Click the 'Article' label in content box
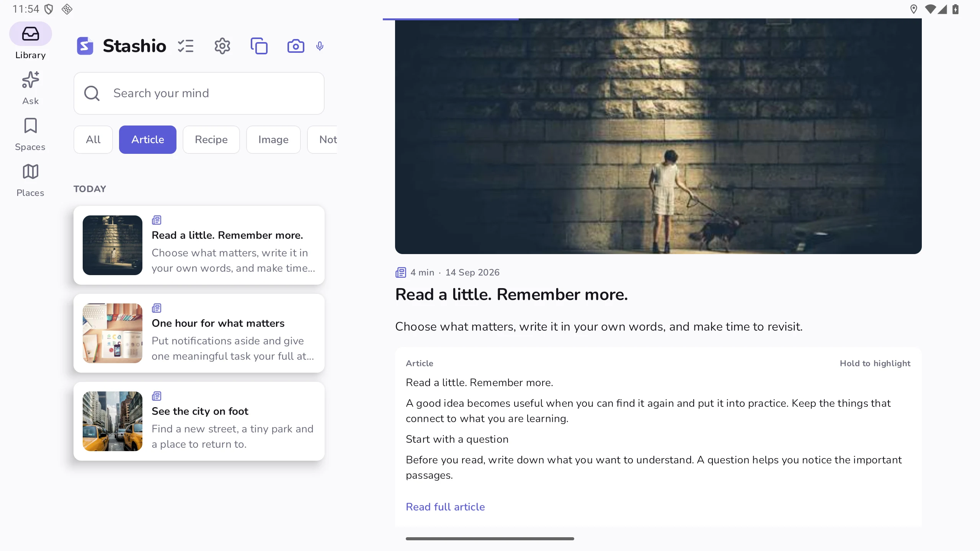The width and height of the screenshot is (980, 551). coord(420,364)
